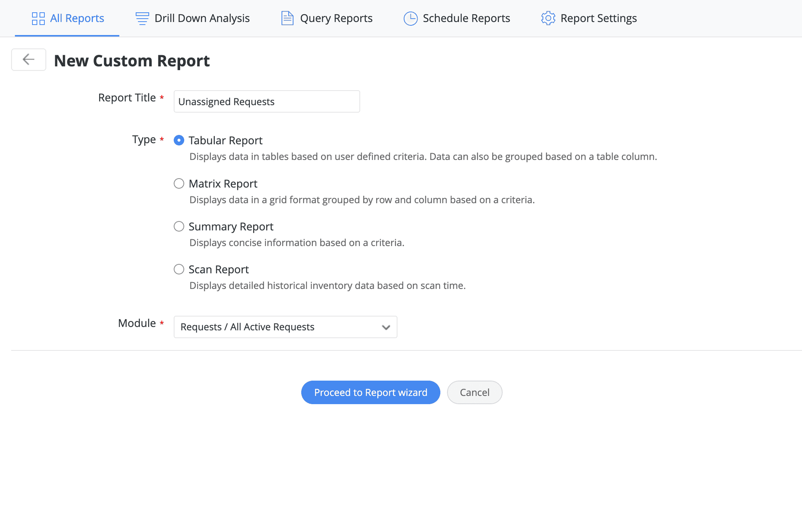Click the Query Reports document icon
The width and height of the screenshot is (802, 532).
tap(287, 18)
